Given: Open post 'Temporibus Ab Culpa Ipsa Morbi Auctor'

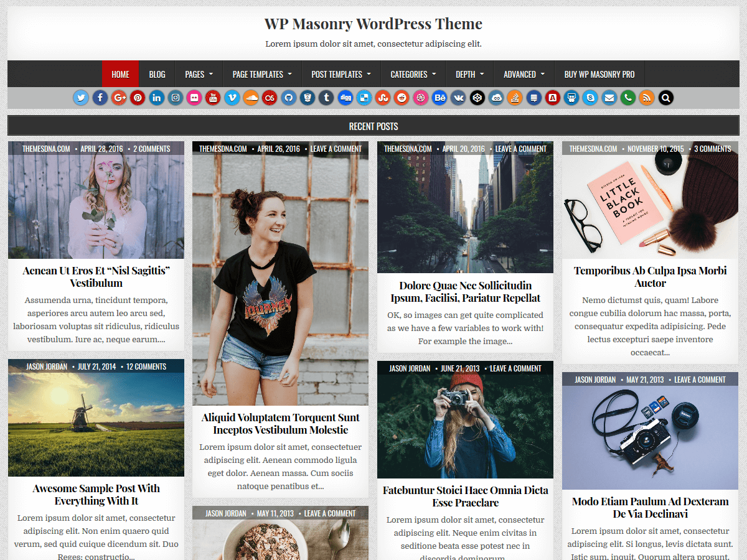Looking at the screenshot, I should pyautogui.click(x=650, y=277).
